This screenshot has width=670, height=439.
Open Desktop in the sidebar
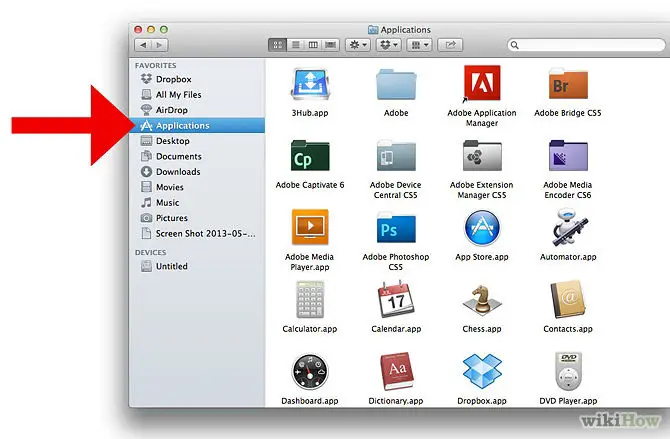tap(197, 141)
